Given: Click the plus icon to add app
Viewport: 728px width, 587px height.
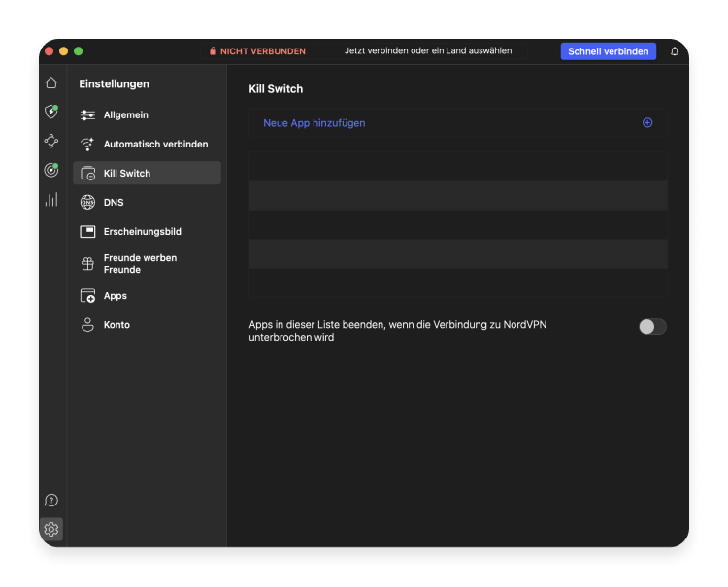Looking at the screenshot, I should pyautogui.click(x=647, y=123).
